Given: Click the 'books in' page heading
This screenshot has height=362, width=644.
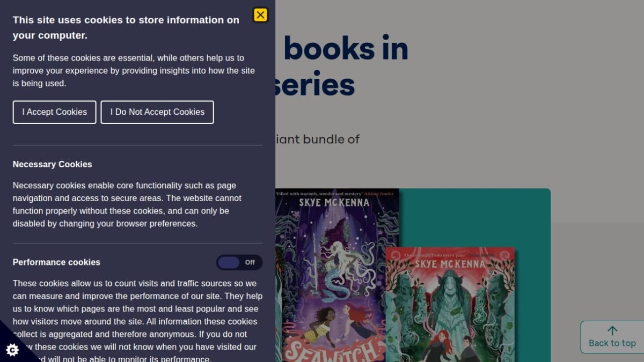Looking at the screenshot, I should (x=346, y=48).
